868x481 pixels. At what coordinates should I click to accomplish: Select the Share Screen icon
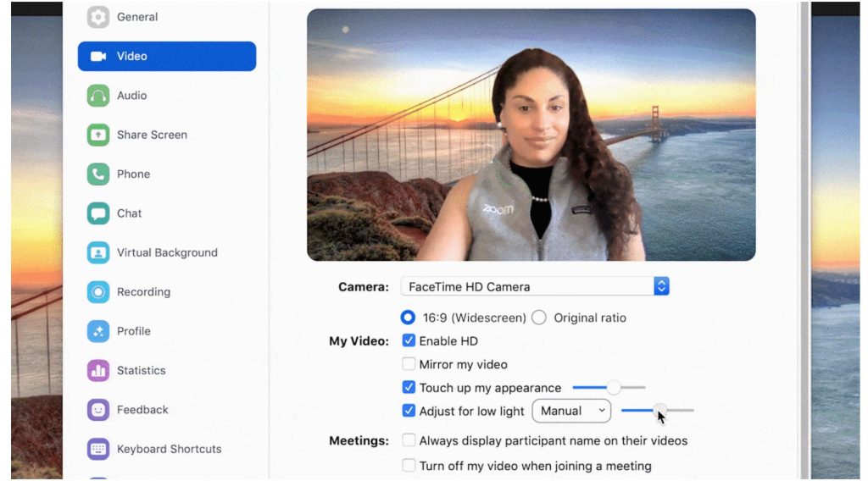pyautogui.click(x=98, y=135)
